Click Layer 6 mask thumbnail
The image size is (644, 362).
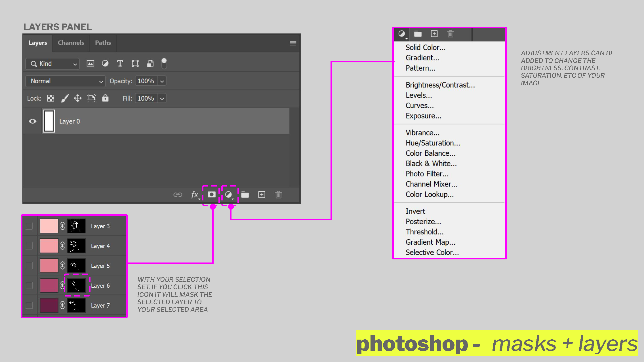(x=76, y=285)
